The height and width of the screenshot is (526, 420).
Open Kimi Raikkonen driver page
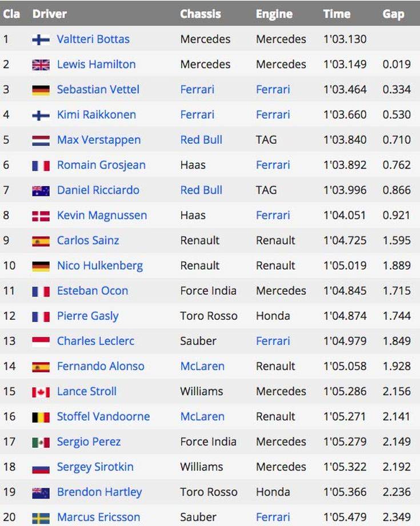point(97,115)
